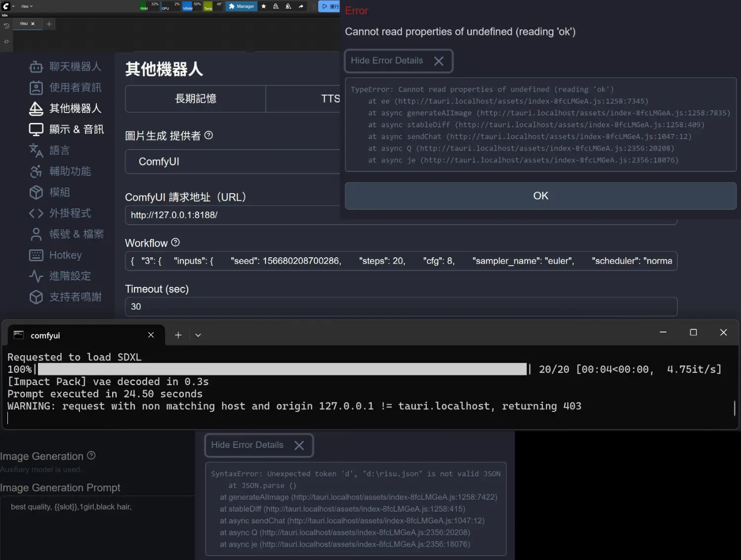
Task: Open the terminal new-tab profile dropdown
Action: [x=198, y=335]
